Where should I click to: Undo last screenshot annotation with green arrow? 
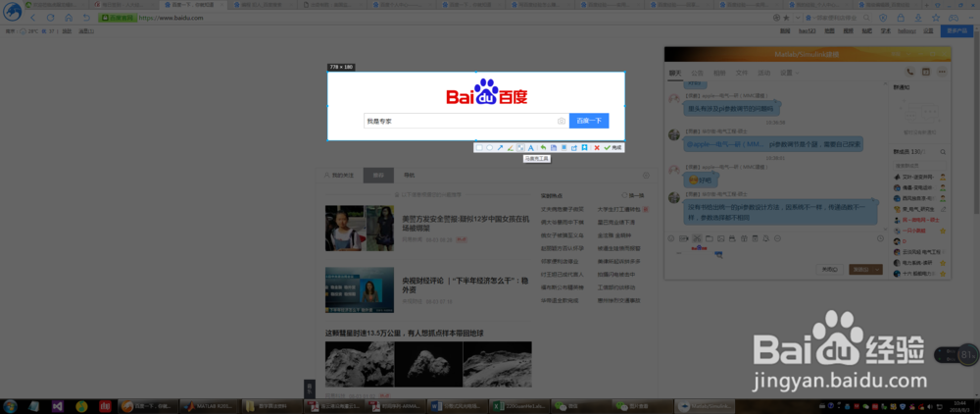[x=543, y=147]
